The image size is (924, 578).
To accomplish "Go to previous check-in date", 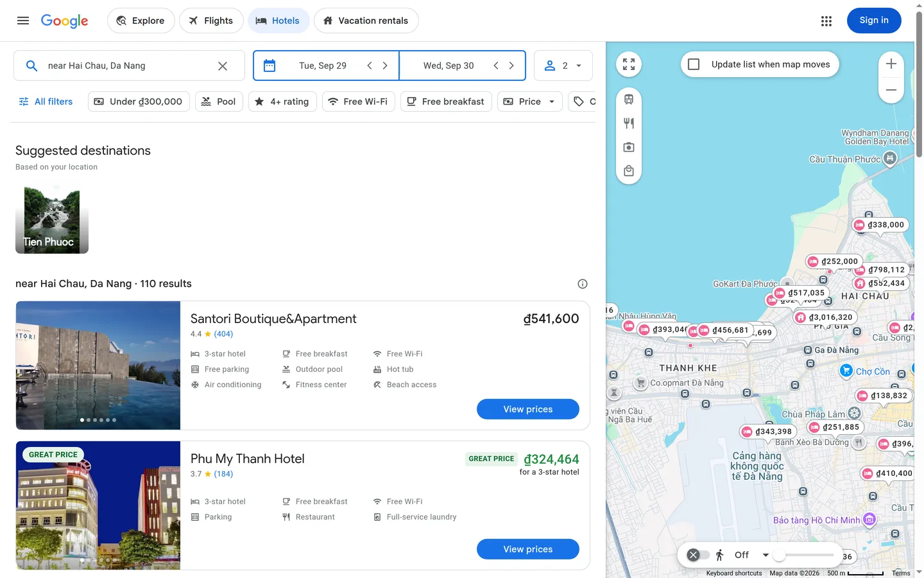I will (x=370, y=66).
